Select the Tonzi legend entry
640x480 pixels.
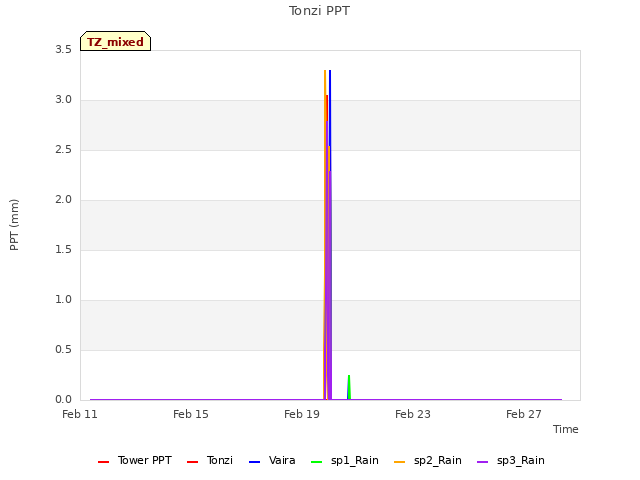210,460
